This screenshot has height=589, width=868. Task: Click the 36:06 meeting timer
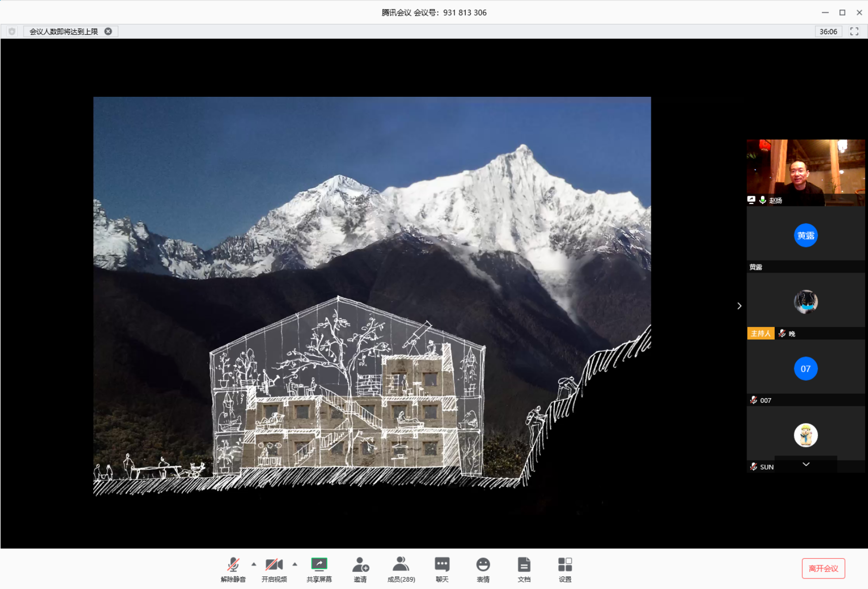(828, 31)
